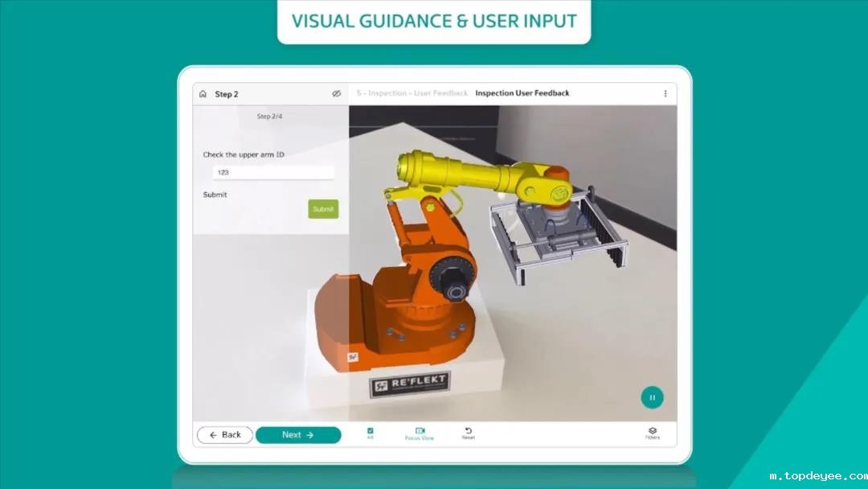The width and height of the screenshot is (868, 489).
Task: Open the Filters layers icon
Action: click(652, 431)
